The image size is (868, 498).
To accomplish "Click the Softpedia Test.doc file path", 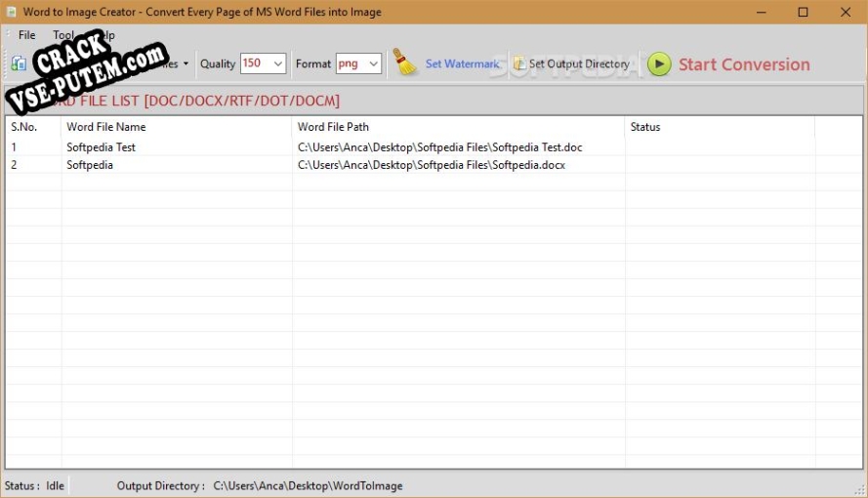I will [x=440, y=147].
